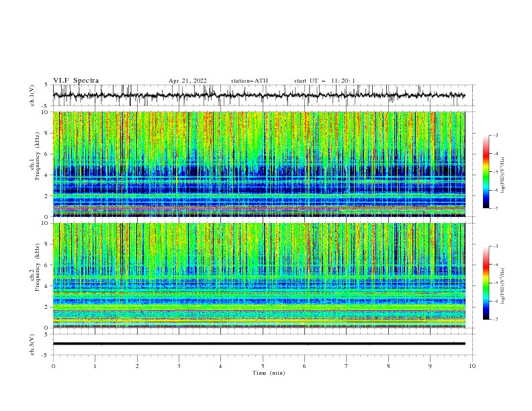
Task: Click the "-5" label on ch.1 colorbar
Action: click(496, 172)
